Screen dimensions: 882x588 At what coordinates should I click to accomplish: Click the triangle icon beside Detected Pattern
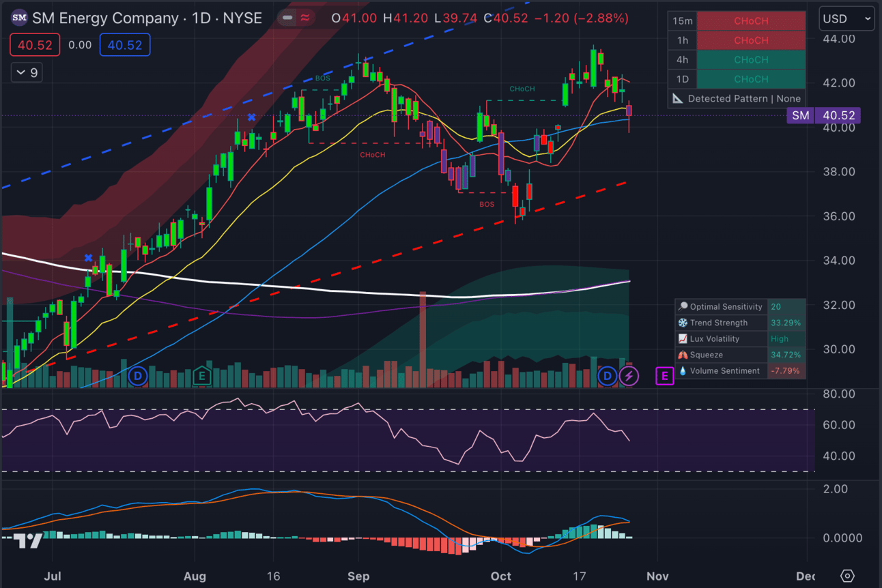click(677, 98)
